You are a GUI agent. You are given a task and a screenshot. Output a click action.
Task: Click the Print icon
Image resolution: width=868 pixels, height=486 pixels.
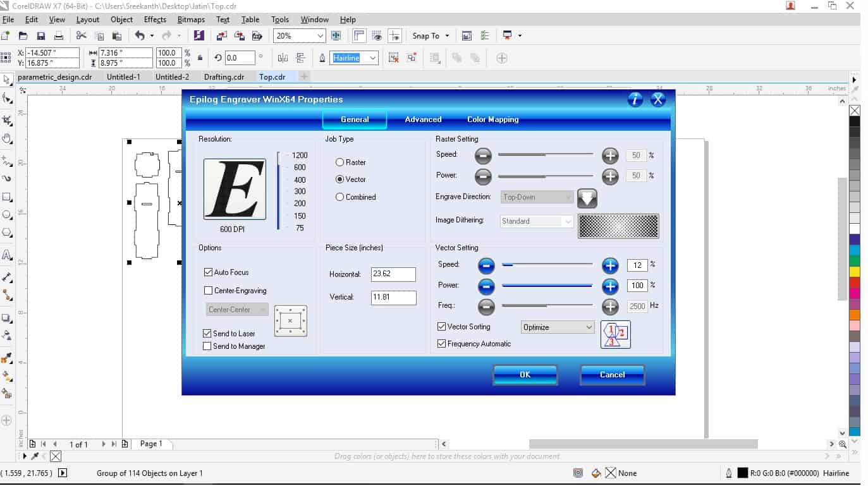click(59, 35)
